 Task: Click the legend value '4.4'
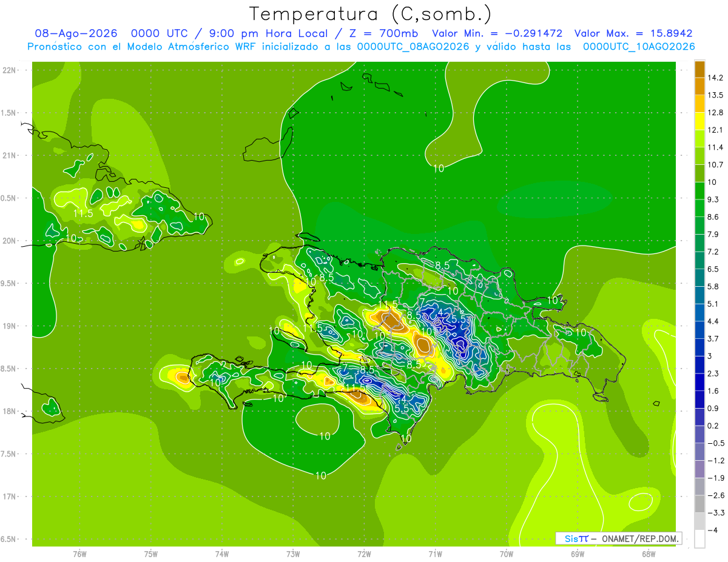click(x=713, y=321)
